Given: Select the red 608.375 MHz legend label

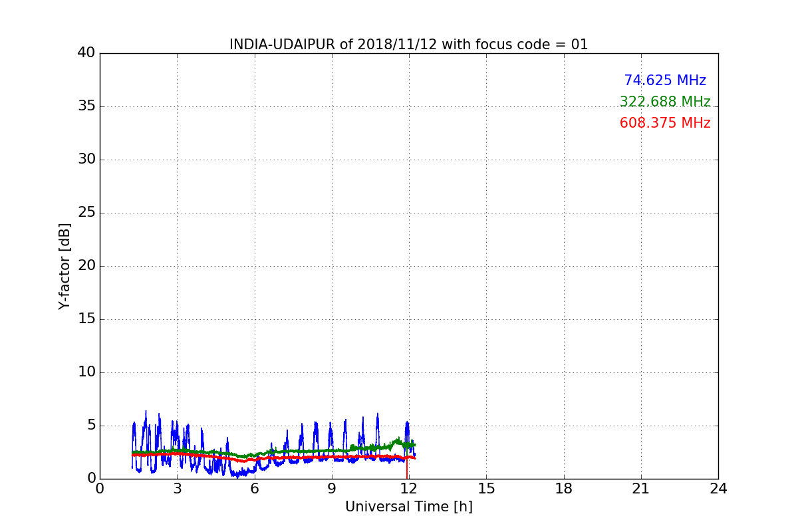Looking at the screenshot, I should 664,123.
